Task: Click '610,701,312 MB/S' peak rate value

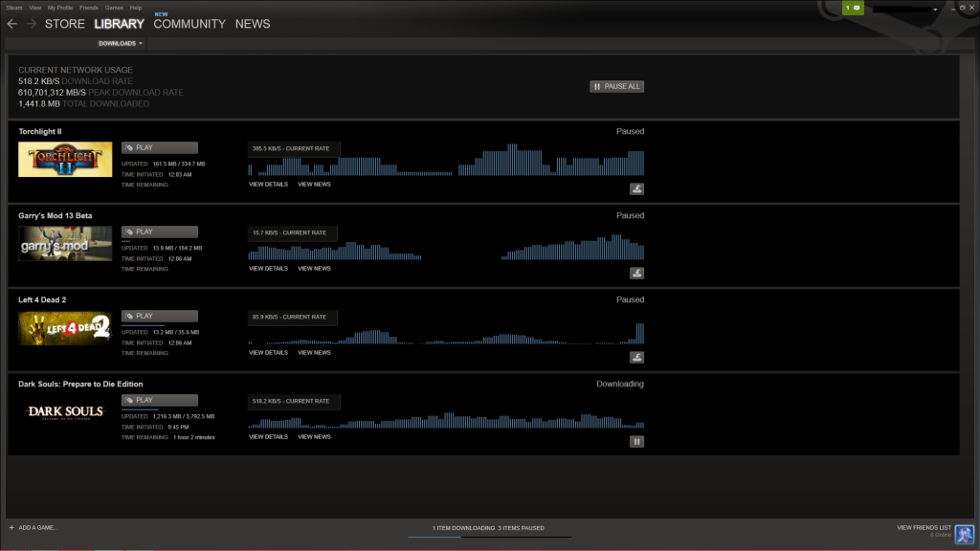Action: click(x=52, y=93)
